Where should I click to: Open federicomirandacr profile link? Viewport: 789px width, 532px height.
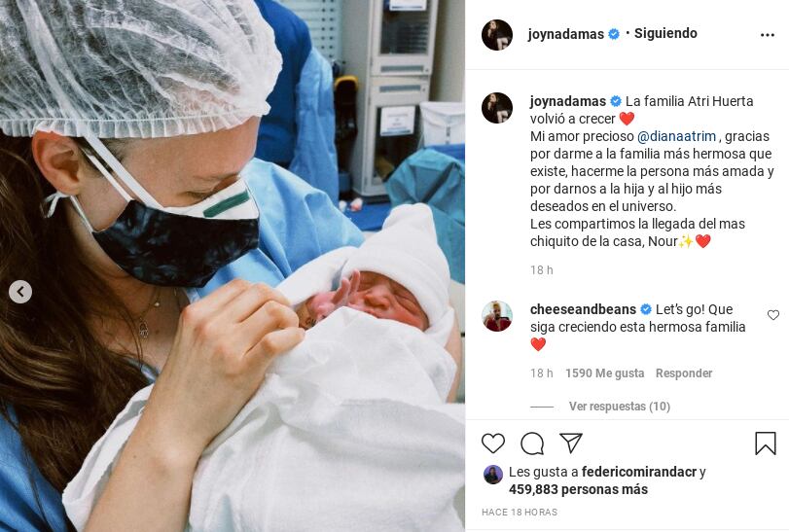pyautogui.click(x=639, y=472)
